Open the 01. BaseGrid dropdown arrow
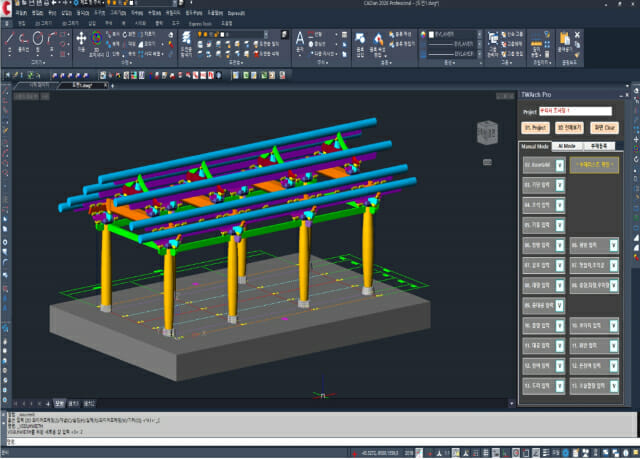This screenshot has height=459, width=640. click(x=559, y=165)
